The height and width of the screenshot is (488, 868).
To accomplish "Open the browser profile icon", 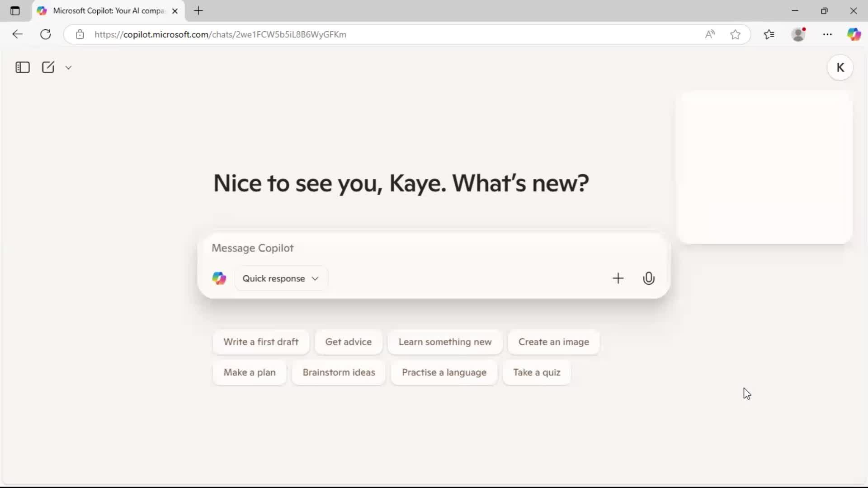I will coord(799,34).
